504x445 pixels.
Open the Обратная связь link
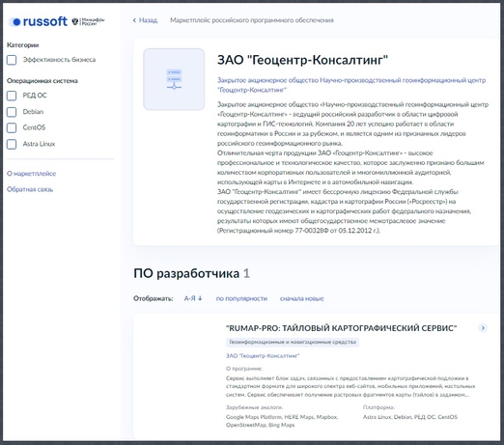(30, 189)
